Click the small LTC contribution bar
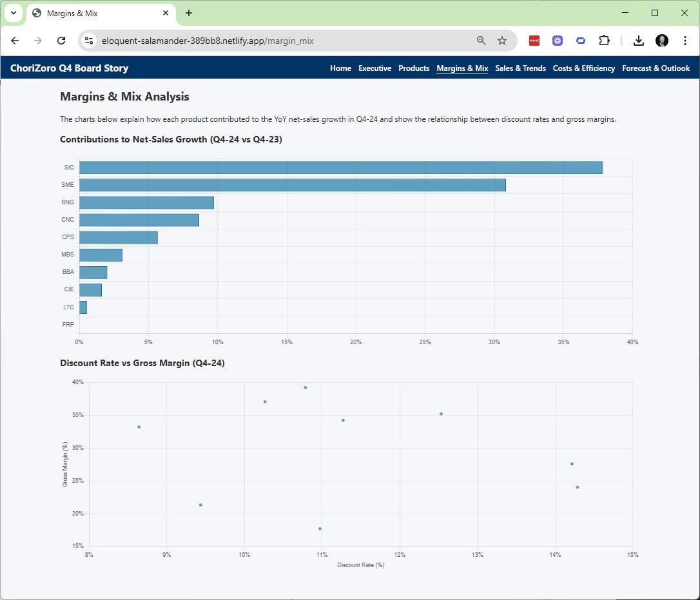Image resolution: width=700 pixels, height=600 pixels. pos(83,307)
